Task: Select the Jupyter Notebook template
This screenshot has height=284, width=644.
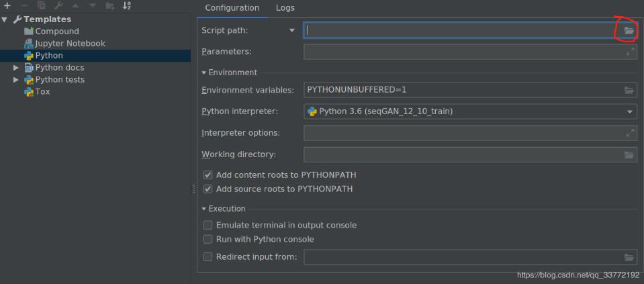Action: [70, 44]
